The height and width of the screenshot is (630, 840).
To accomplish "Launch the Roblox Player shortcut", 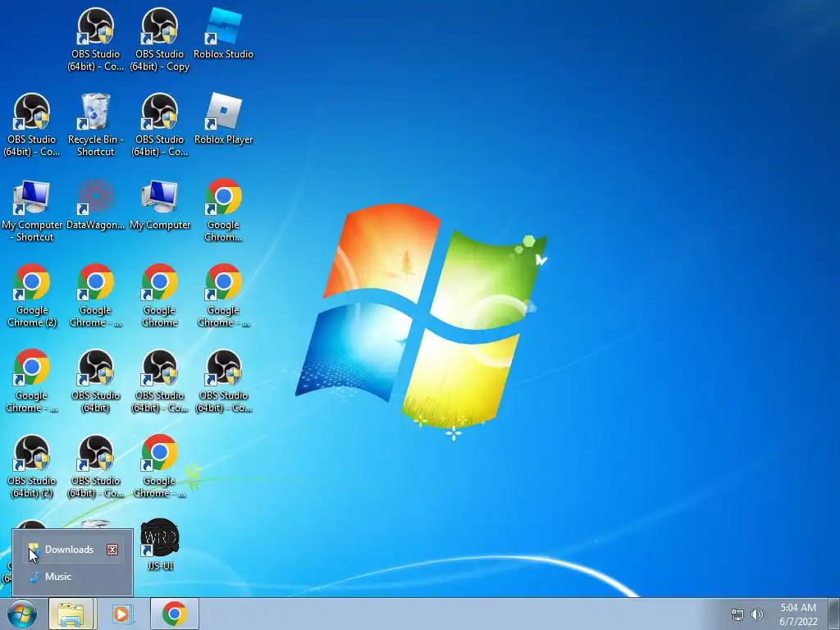I will [223, 119].
